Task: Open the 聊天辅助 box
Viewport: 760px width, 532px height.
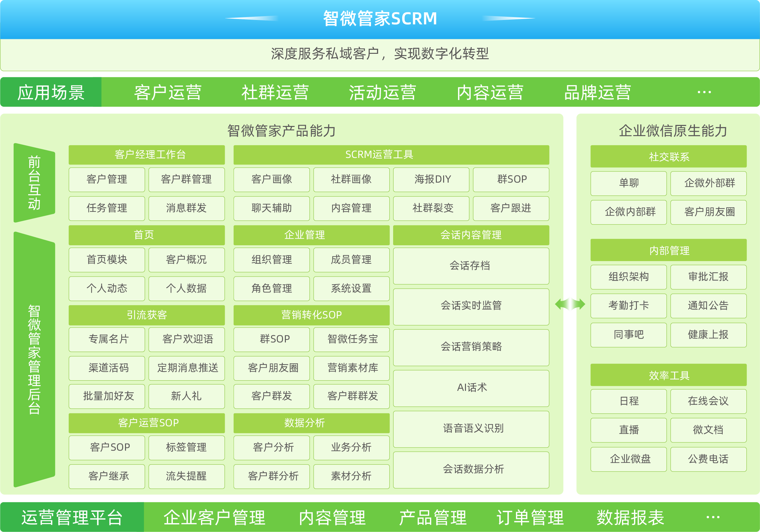Action: tap(272, 208)
